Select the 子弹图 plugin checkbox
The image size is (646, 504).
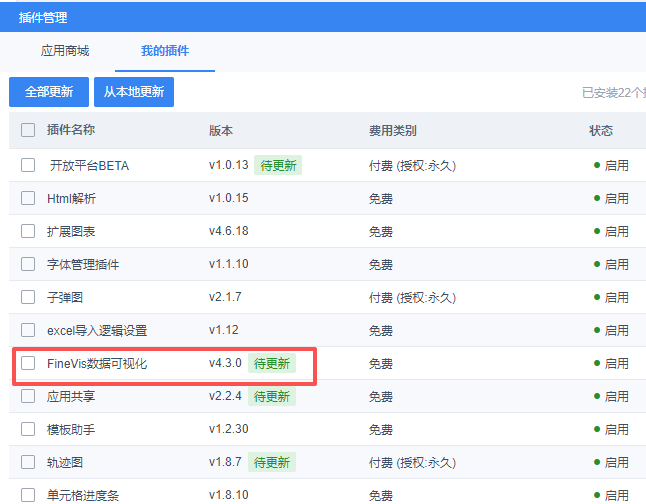point(28,297)
